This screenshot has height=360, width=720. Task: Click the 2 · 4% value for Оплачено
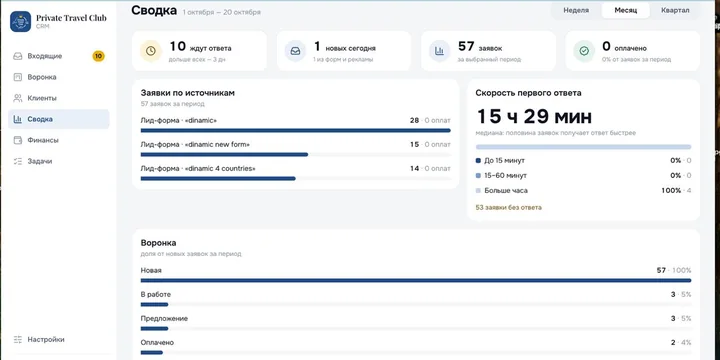click(x=681, y=343)
